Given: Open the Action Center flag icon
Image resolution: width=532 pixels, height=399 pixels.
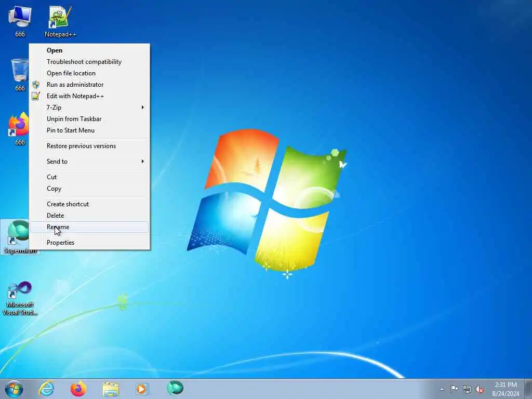Looking at the screenshot, I should (x=454, y=389).
